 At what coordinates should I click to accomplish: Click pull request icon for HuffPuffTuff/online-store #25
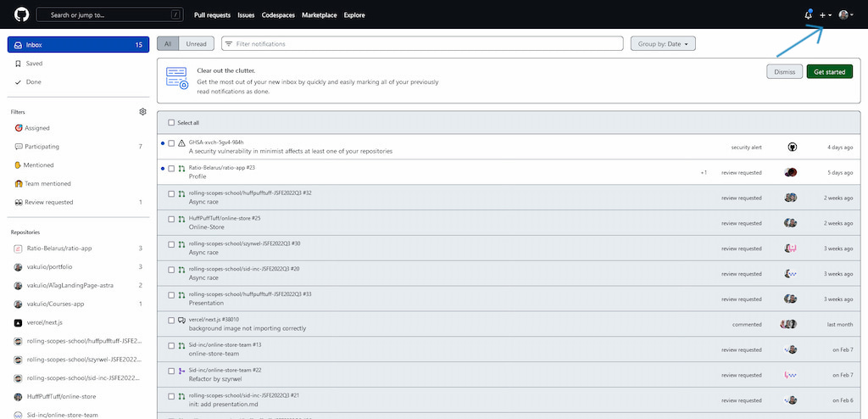pyautogui.click(x=181, y=219)
